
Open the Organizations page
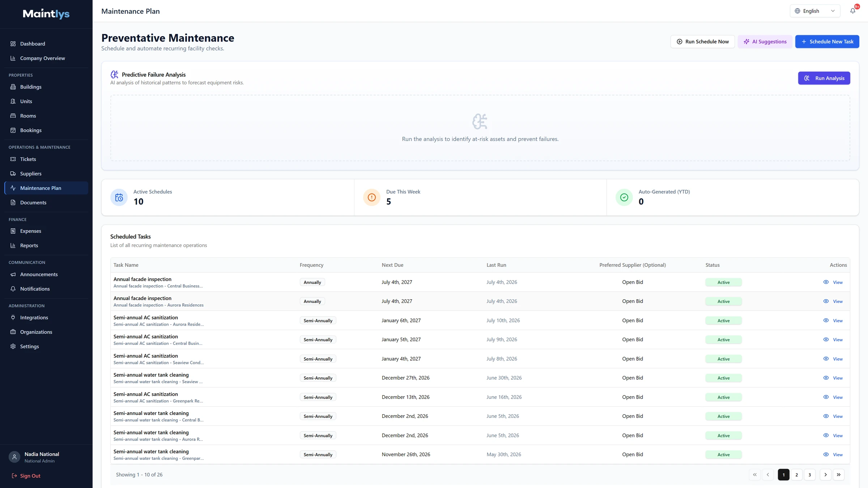pyautogui.click(x=46, y=332)
